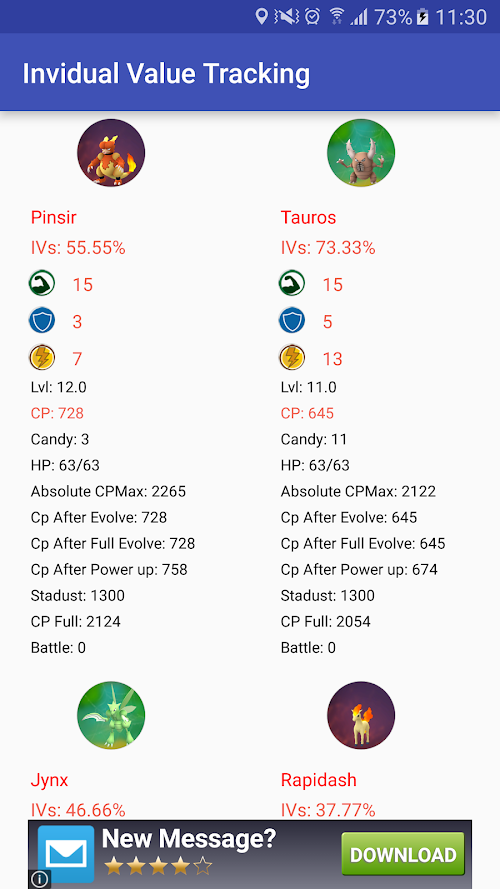
Task: Click the green DOWNLOAD button
Action: (x=403, y=854)
